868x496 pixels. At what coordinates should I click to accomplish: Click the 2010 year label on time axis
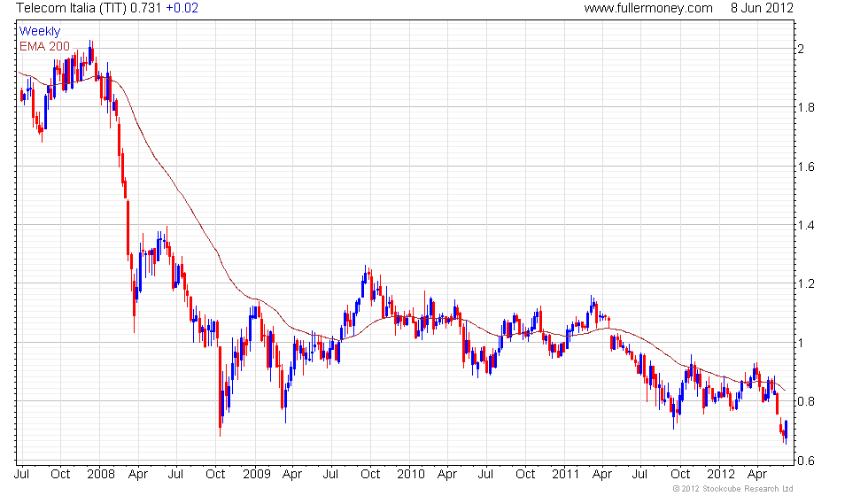pos(411,475)
